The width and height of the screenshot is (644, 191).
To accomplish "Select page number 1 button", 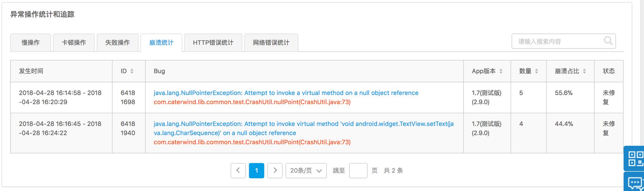I will point(256,171).
